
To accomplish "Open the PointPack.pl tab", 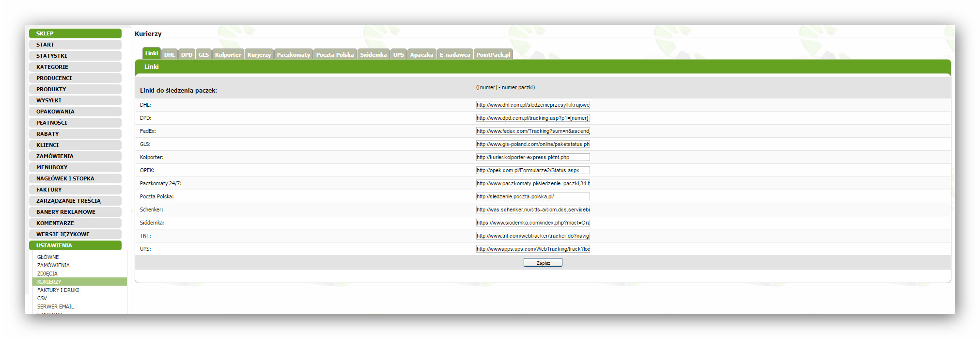I will (x=493, y=55).
